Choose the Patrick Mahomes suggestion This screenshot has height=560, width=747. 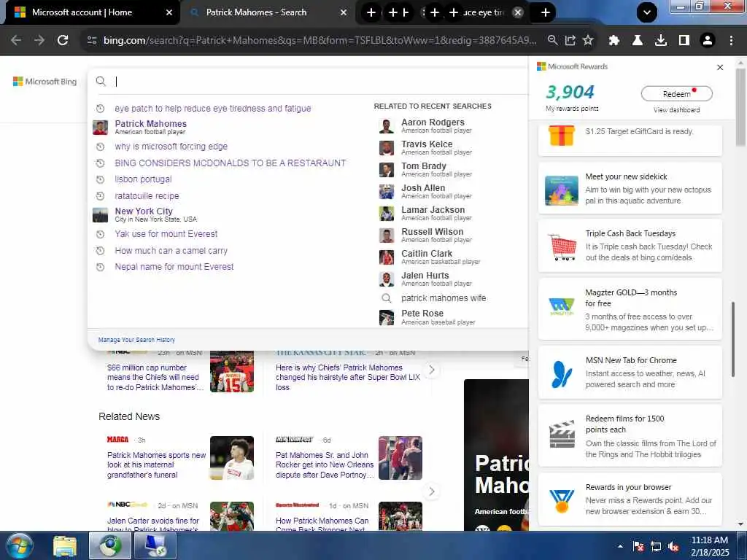[x=150, y=127]
